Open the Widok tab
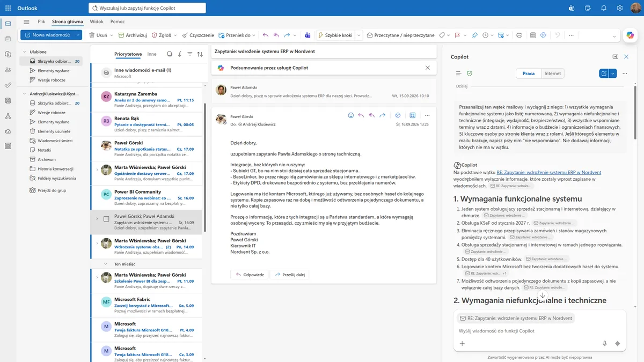This screenshot has width=644, height=362. click(97, 21)
